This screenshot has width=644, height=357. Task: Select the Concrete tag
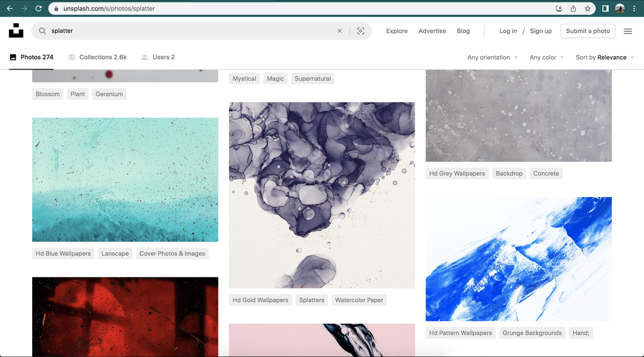(x=546, y=173)
